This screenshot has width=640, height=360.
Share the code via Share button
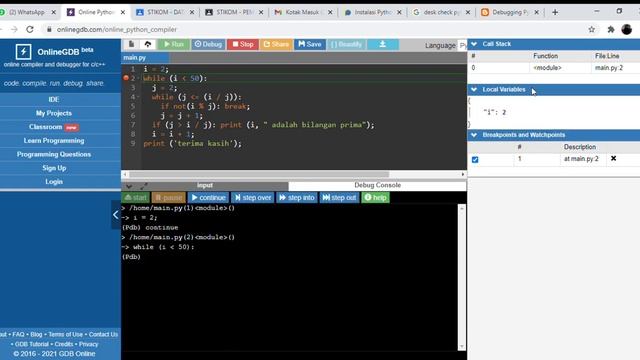point(276,44)
